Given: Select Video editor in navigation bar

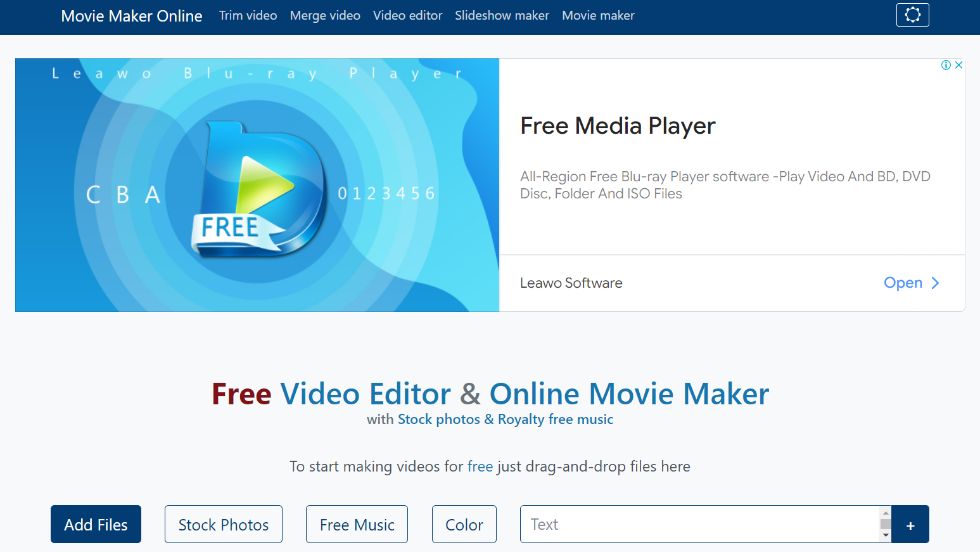Looking at the screenshot, I should pyautogui.click(x=407, y=16).
